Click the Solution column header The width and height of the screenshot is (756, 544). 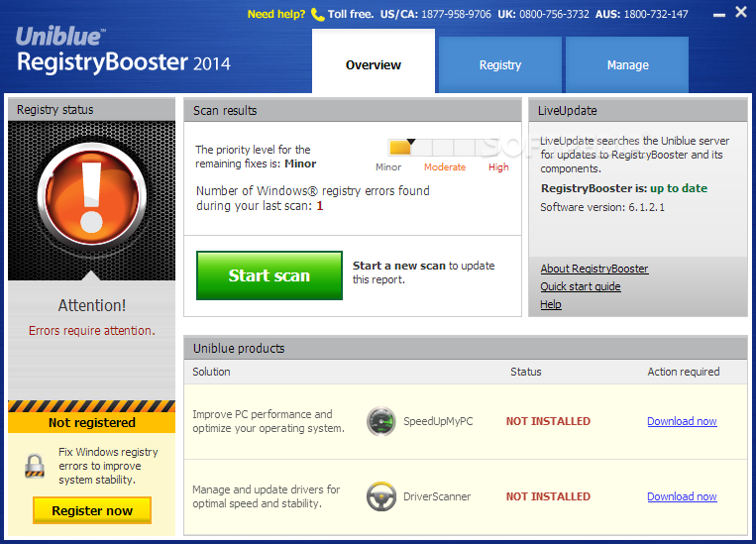click(211, 372)
